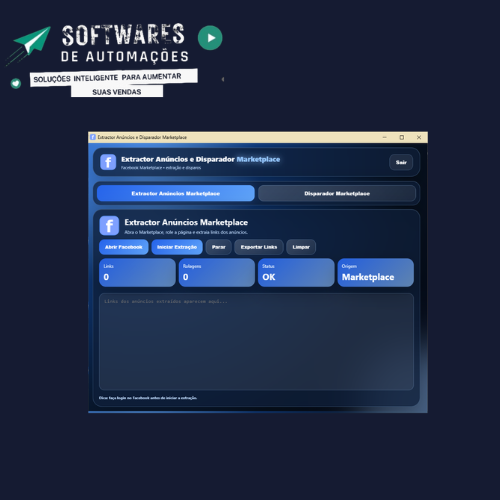This screenshot has height=500, width=500.
Task: Click the 'Extractor Anúncios e Disparador Marketplace' header title
Action: coord(200,159)
